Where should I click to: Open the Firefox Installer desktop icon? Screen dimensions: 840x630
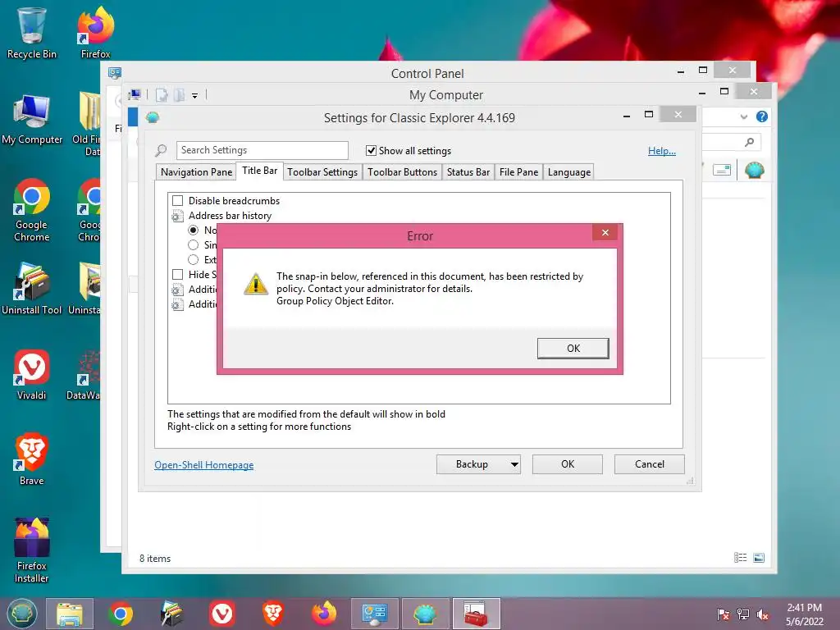pos(32,550)
